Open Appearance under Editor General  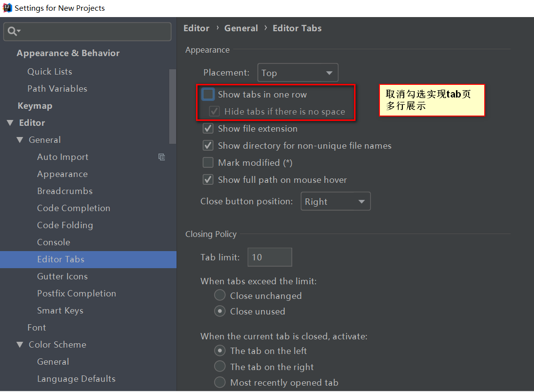click(62, 174)
